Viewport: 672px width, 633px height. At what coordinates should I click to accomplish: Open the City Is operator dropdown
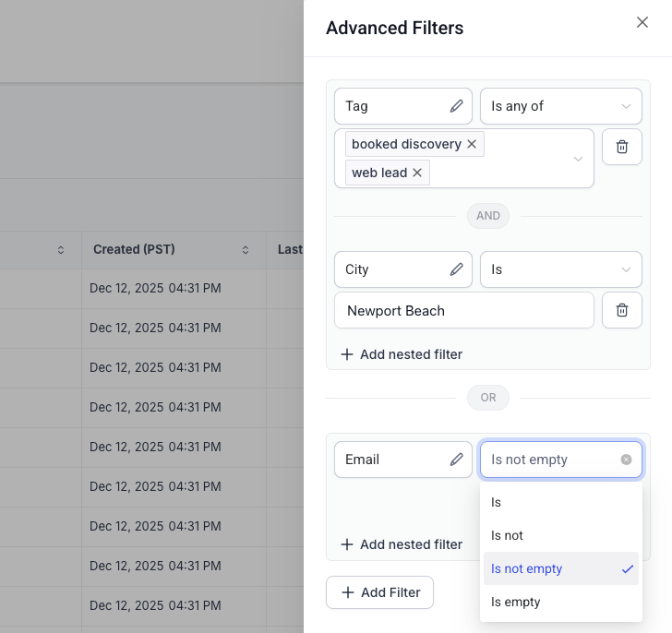pos(560,269)
